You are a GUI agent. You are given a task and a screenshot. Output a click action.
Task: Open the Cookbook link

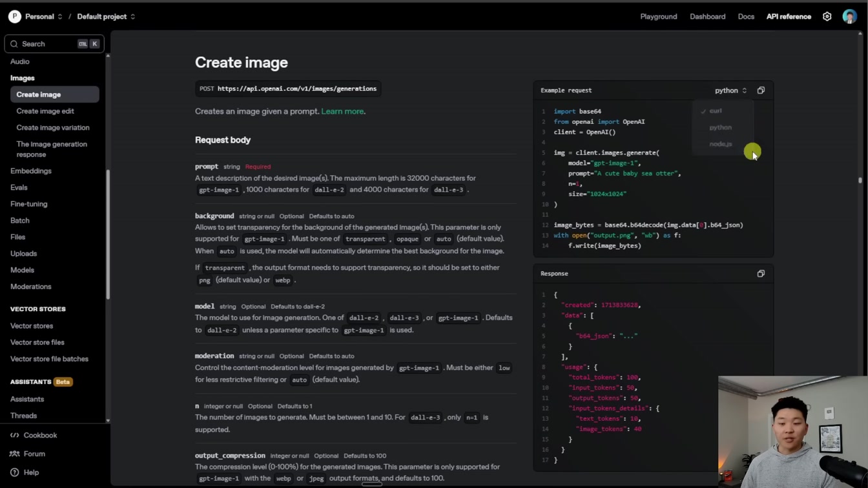click(40, 435)
